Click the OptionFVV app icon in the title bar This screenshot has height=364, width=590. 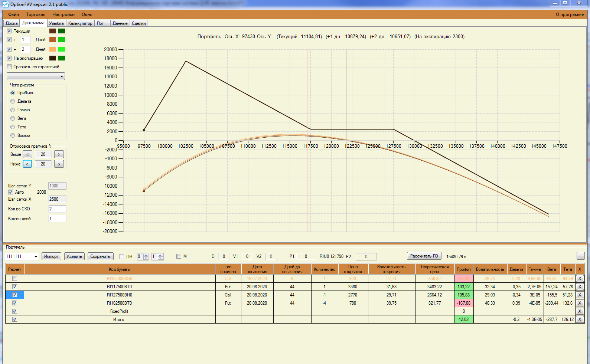[5, 4]
